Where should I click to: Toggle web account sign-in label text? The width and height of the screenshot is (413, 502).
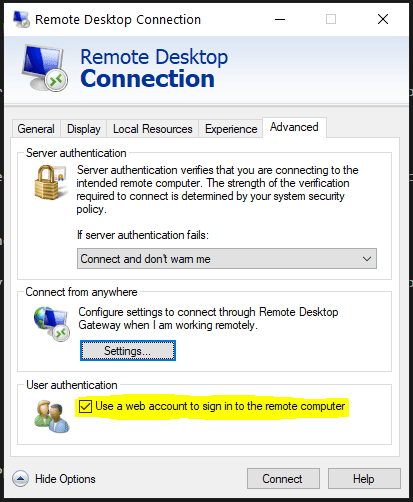point(220,406)
